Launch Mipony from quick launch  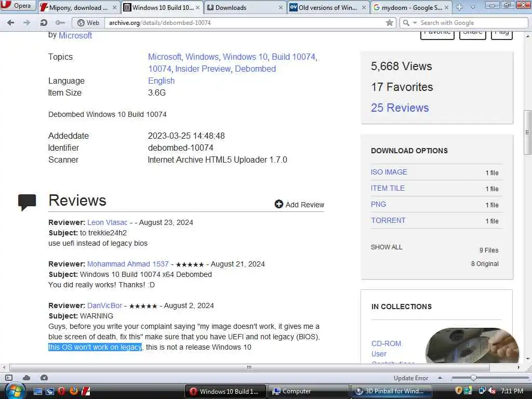[86, 391]
